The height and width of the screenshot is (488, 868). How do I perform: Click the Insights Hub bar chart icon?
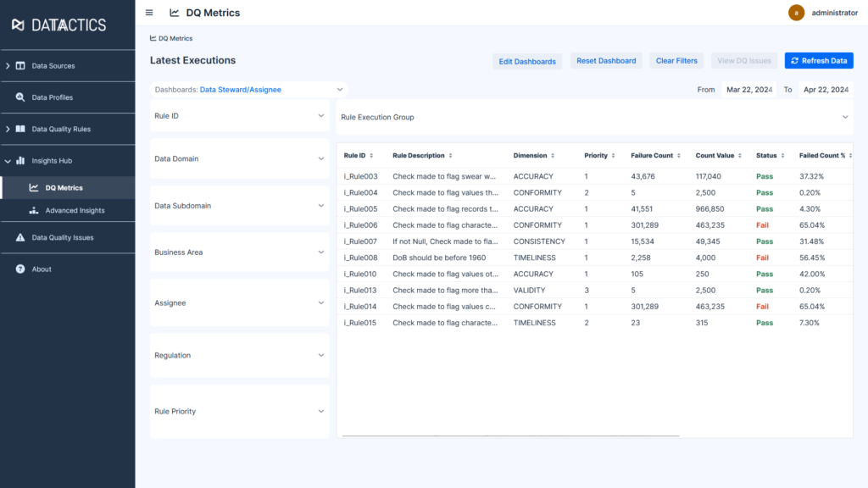[x=20, y=160]
